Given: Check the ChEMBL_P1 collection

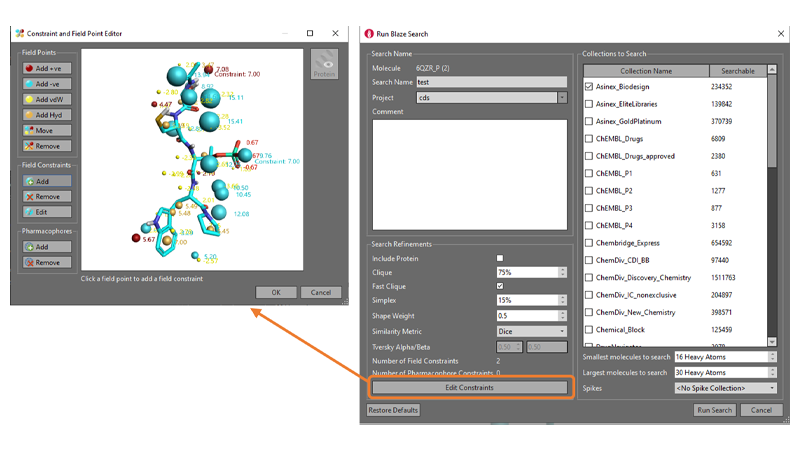Looking at the screenshot, I should point(589,173).
